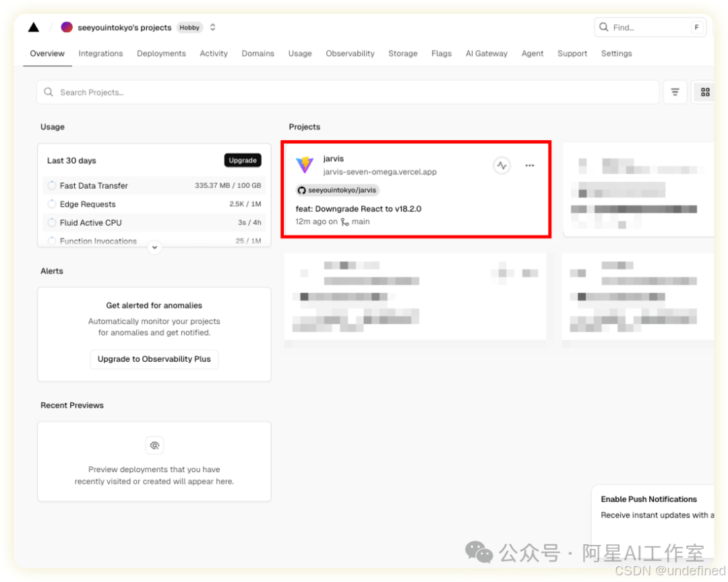
Task: Switch to the Domains tab
Action: pyautogui.click(x=257, y=53)
